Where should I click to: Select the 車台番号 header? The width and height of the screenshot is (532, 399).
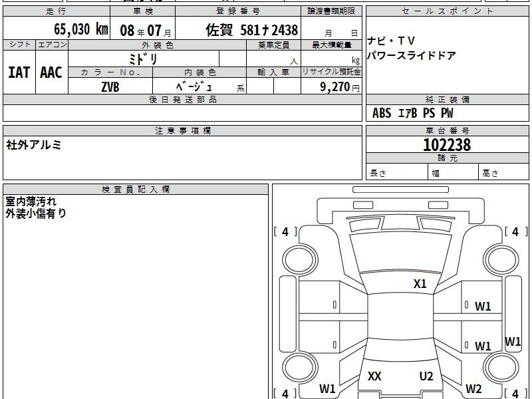click(448, 130)
